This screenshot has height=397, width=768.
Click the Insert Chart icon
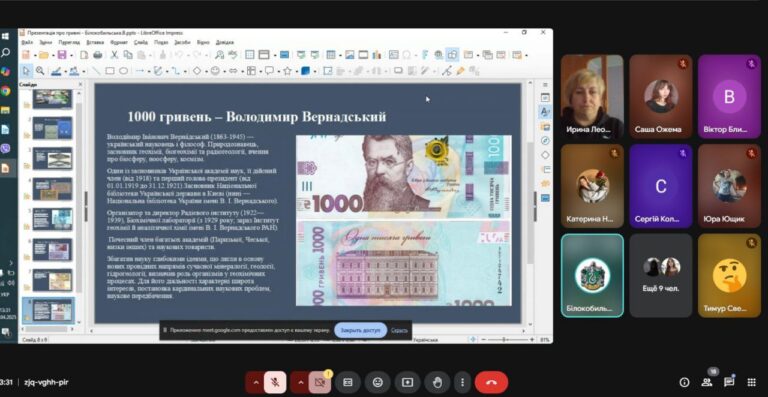(376, 55)
